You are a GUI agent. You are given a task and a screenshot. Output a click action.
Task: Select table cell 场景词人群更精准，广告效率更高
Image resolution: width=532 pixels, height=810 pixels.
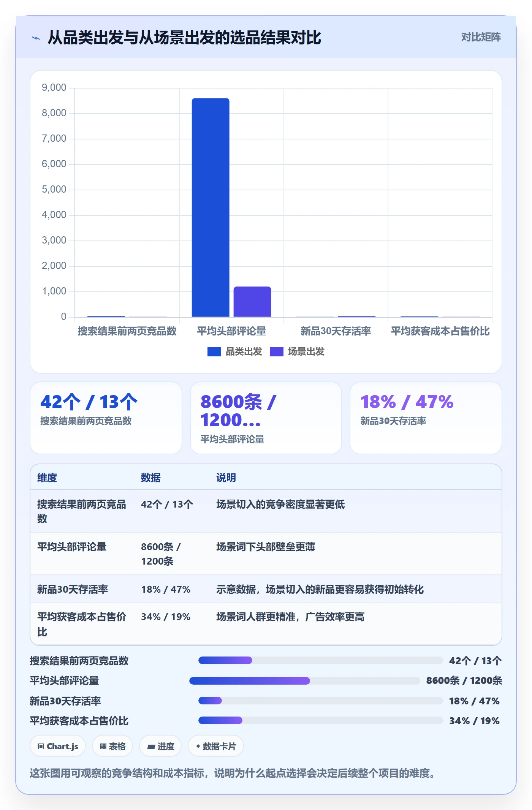(x=290, y=617)
